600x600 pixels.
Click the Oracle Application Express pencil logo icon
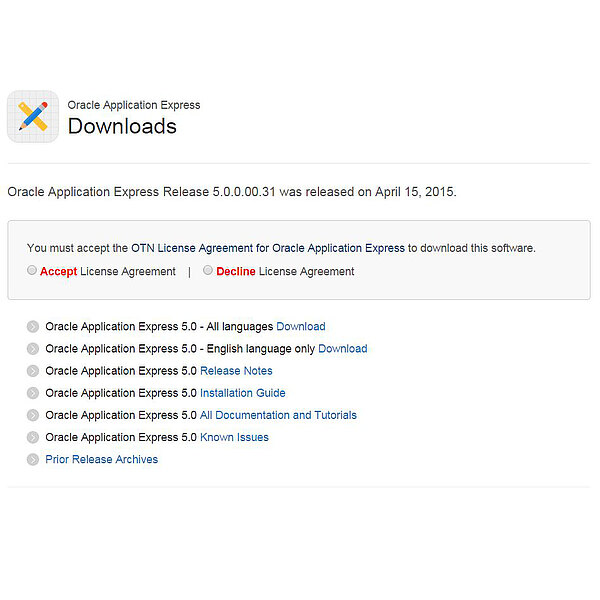[32, 116]
